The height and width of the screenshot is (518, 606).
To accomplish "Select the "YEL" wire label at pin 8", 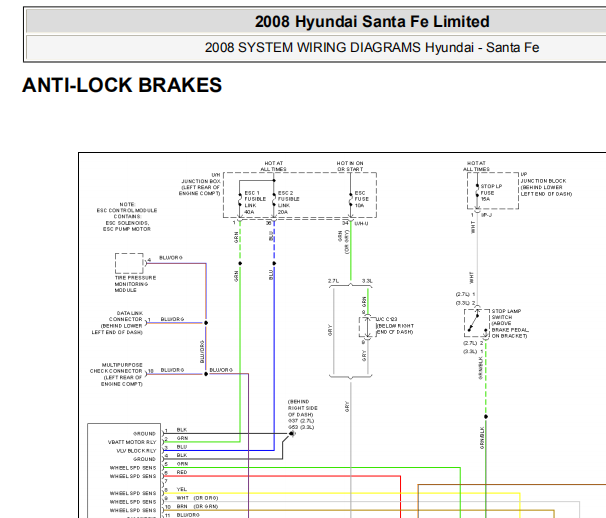I will (182, 489).
